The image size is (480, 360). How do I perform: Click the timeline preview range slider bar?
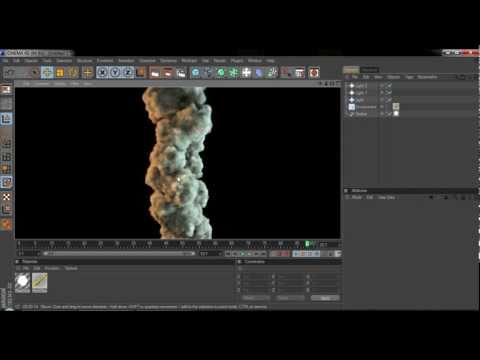click(118, 254)
